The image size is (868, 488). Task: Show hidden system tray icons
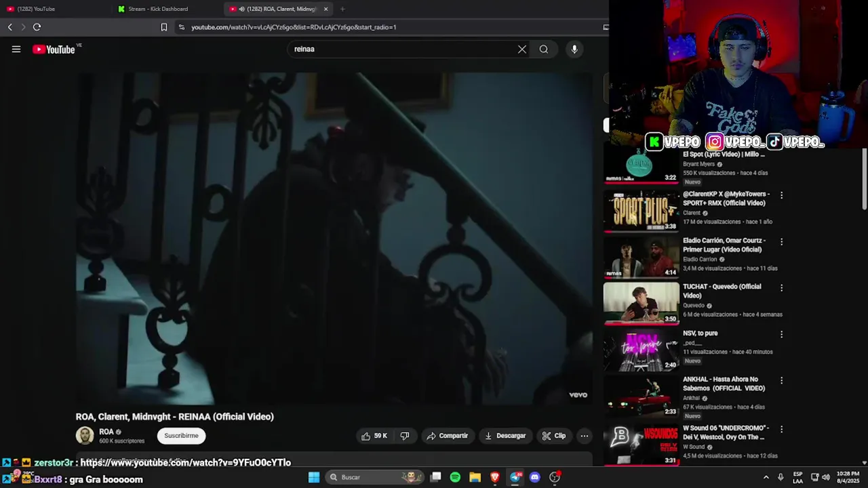click(766, 477)
